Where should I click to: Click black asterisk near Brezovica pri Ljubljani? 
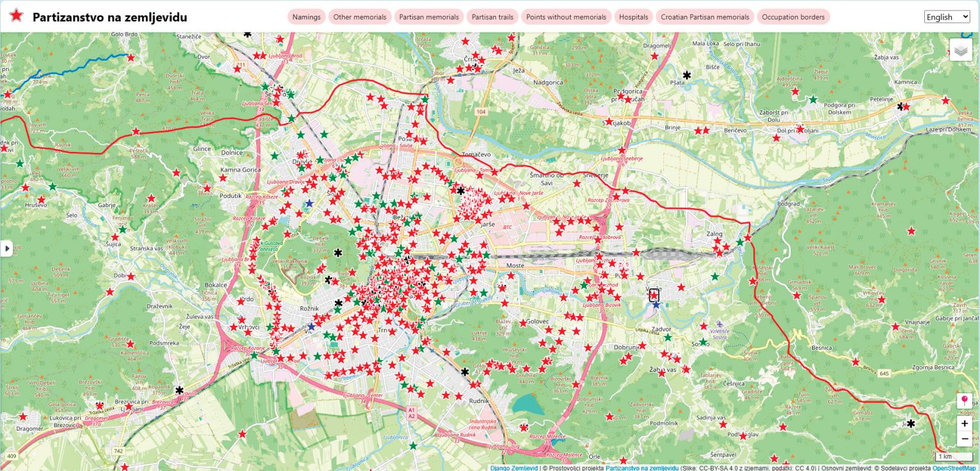[x=179, y=390]
